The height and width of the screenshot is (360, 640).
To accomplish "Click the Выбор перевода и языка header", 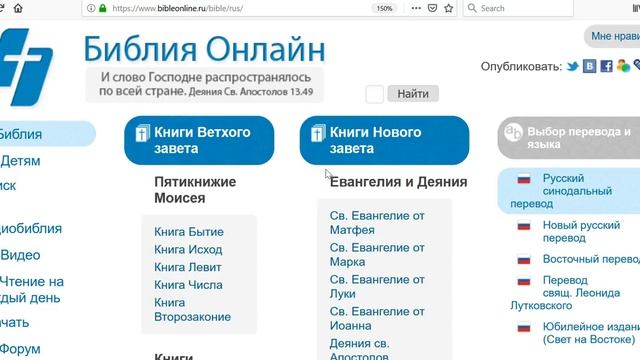I will 569,138.
